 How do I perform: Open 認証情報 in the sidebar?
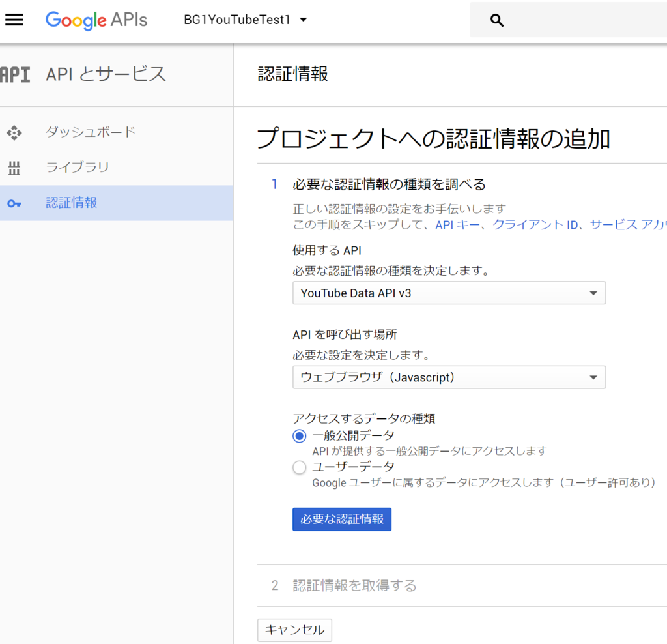116,203
